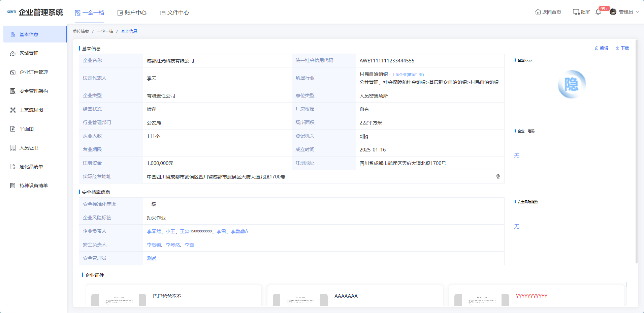Switch to 账户中心 tab
The height and width of the screenshot is (313, 644).
pyautogui.click(x=132, y=13)
